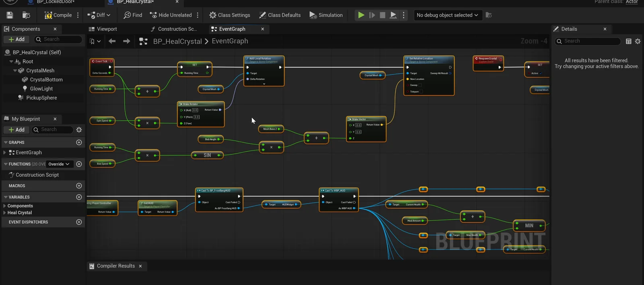Start Simulation from the toolbar
The height and width of the screenshot is (285, 644).
[326, 15]
